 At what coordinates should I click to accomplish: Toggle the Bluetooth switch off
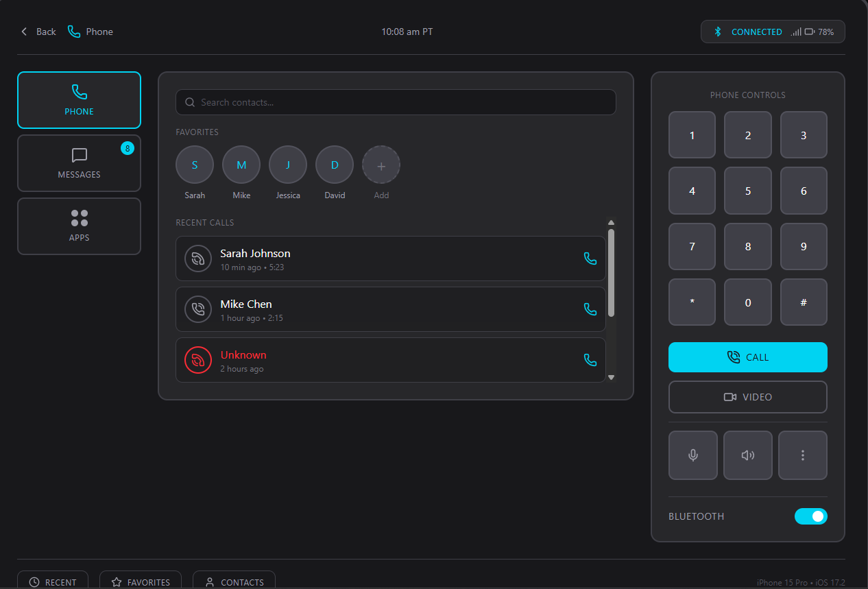tap(811, 516)
